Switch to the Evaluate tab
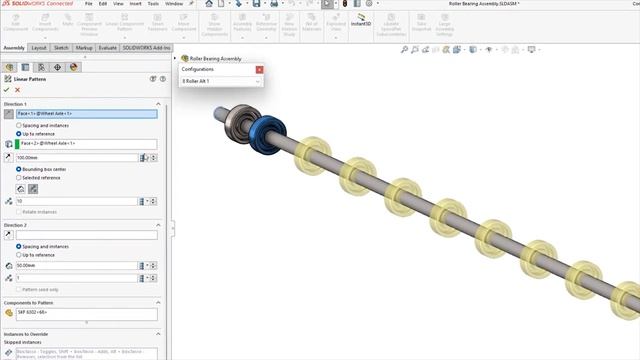 [x=107, y=48]
